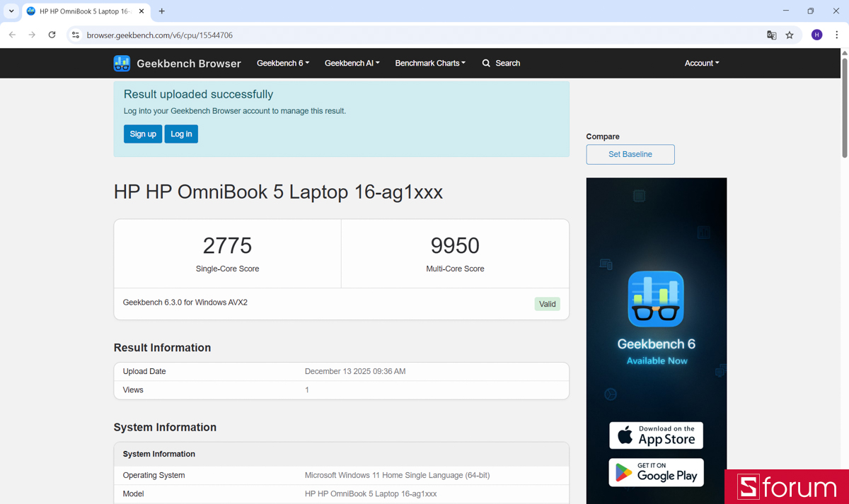Click the Set Baseline button
849x504 pixels.
click(x=630, y=154)
